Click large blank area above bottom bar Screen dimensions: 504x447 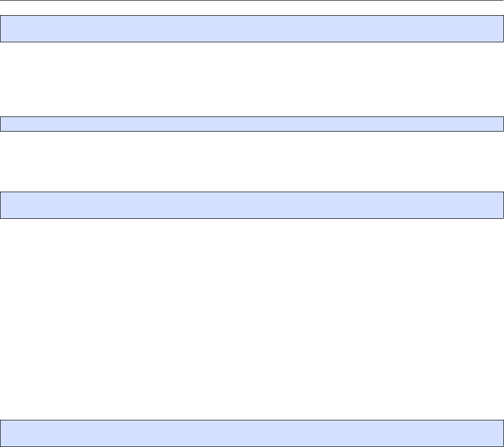point(252,319)
